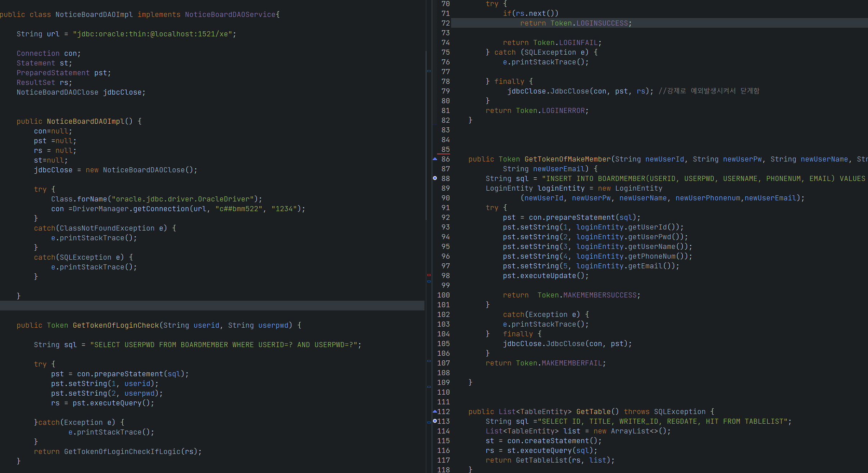Toggle the breakpoint dot on line 113
This screenshot has height=473, width=868.
435,421
